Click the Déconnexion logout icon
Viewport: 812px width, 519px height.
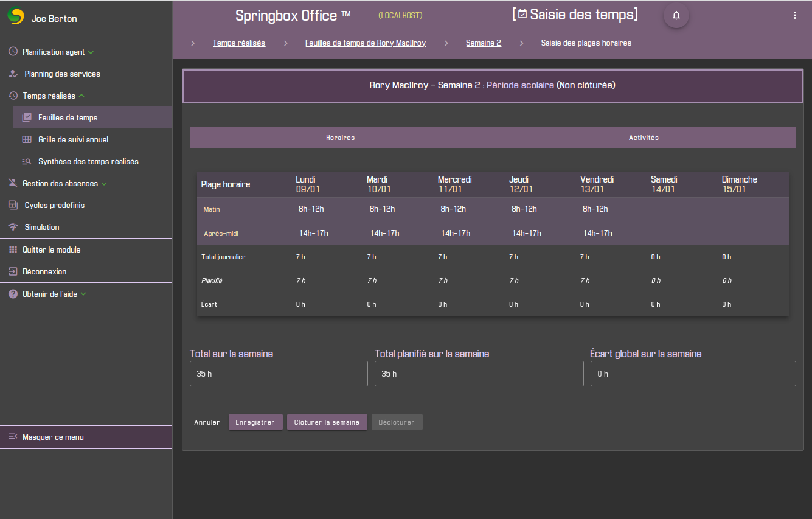[x=13, y=271]
